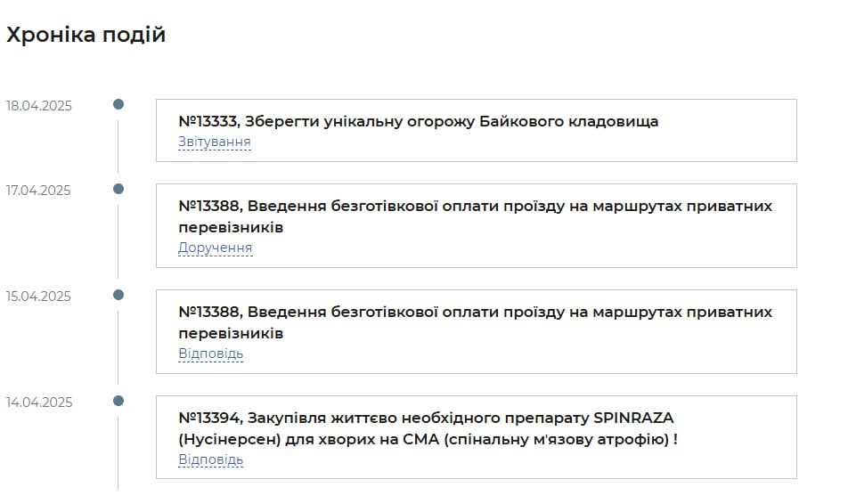Open the Доручення link under petition №13388
Viewport: 848px width, 504px height.
[x=215, y=248]
